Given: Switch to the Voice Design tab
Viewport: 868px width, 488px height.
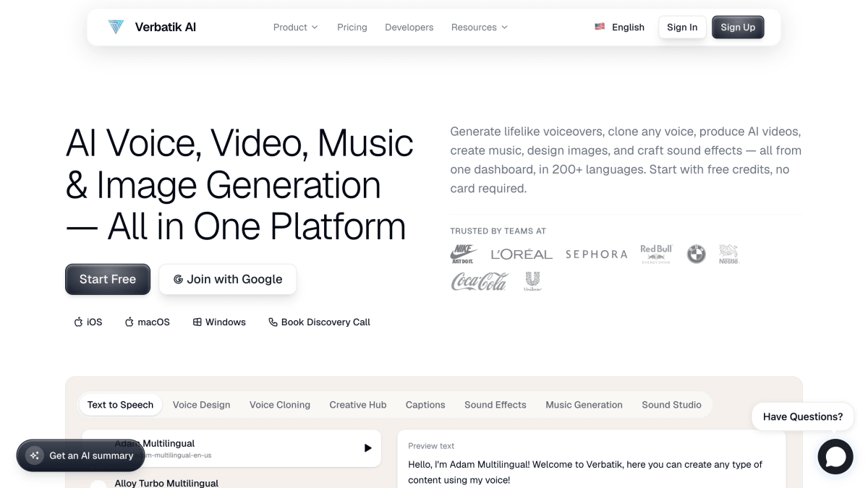Looking at the screenshot, I should (201, 405).
